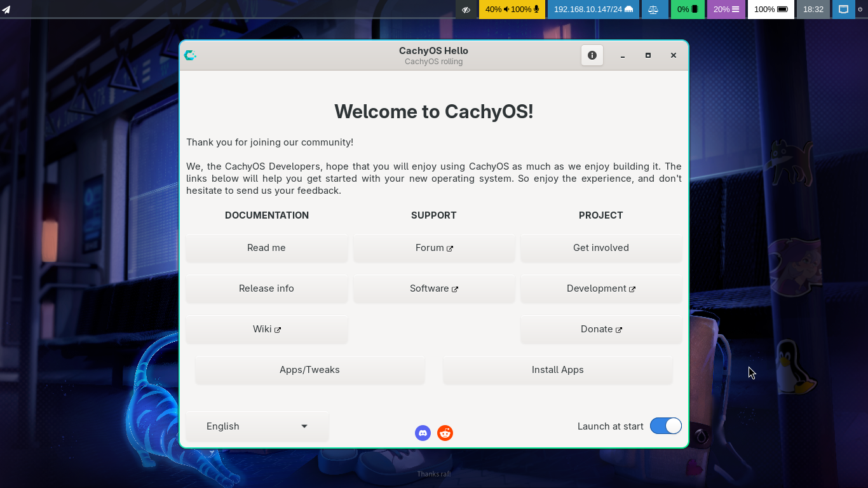Click the DOCUMENTATION column heading
Image resolution: width=868 pixels, height=488 pixels.
(267, 215)
